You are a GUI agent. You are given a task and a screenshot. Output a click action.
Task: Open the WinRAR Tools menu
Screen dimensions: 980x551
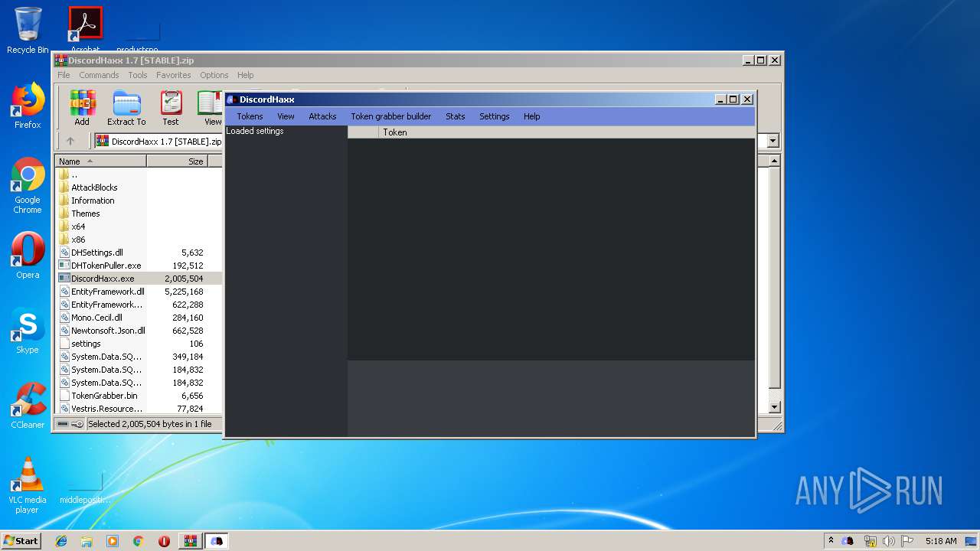point(138,75)
